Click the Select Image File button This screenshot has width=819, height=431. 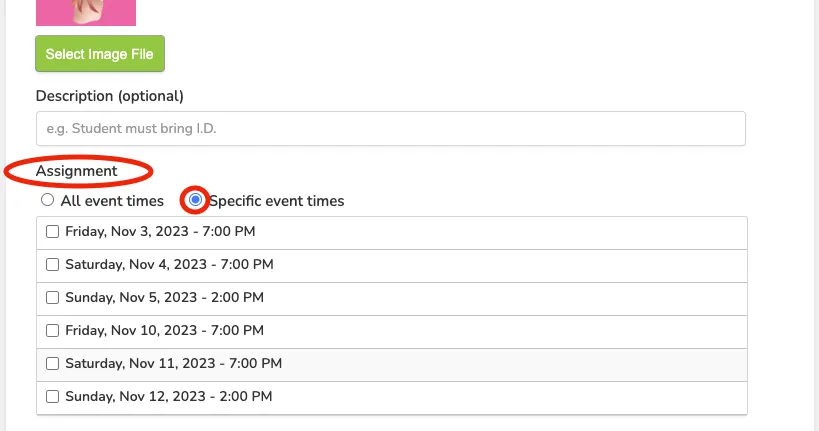pyautogui.click(x=100, y=54)
